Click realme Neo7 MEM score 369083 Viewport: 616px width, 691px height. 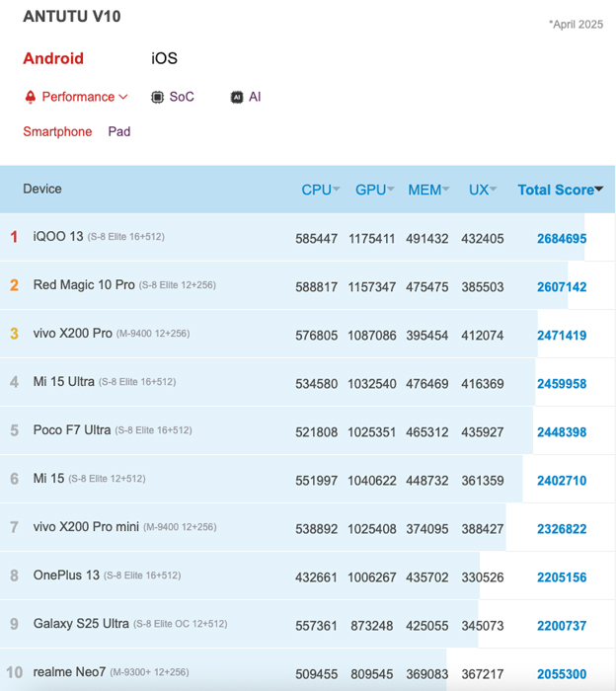427,674
